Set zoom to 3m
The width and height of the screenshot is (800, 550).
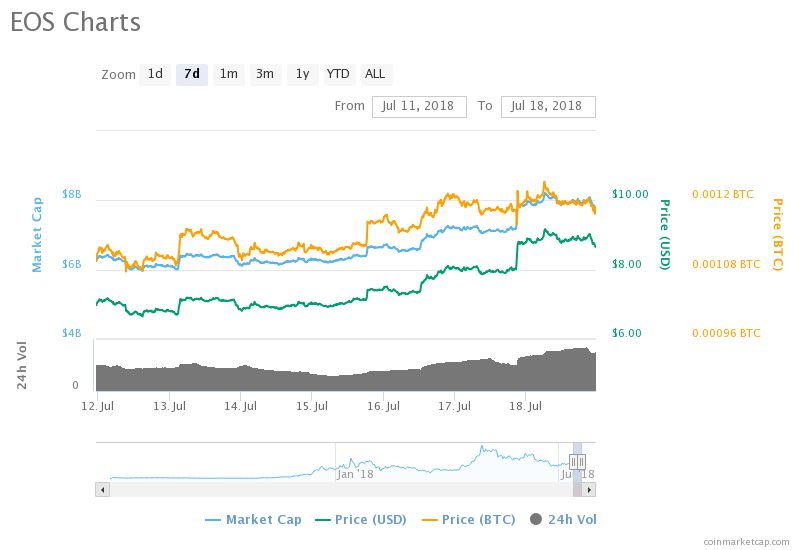[x=265, y=74]
